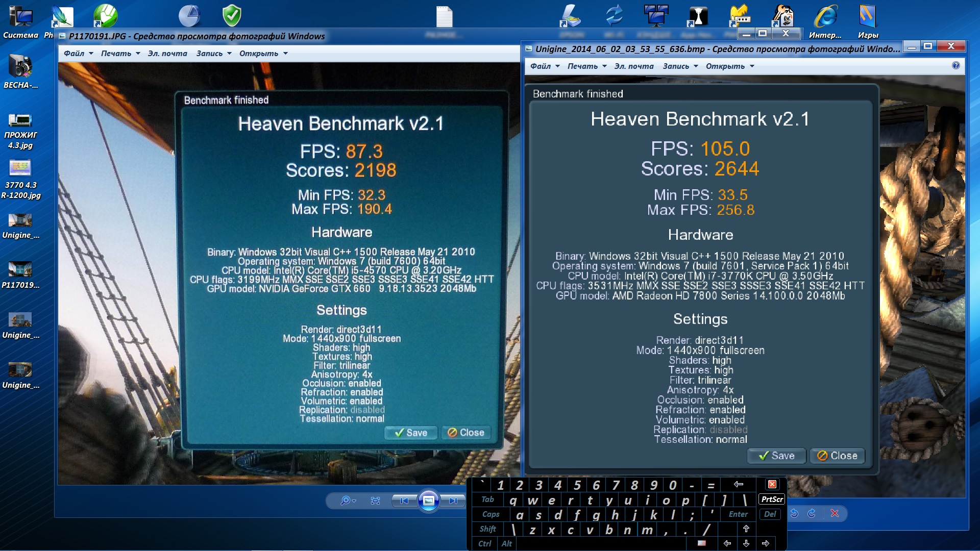Expand Открыть dropdown in the Unigine window
The image size is (980, 551).
click(x=730, y=66)
